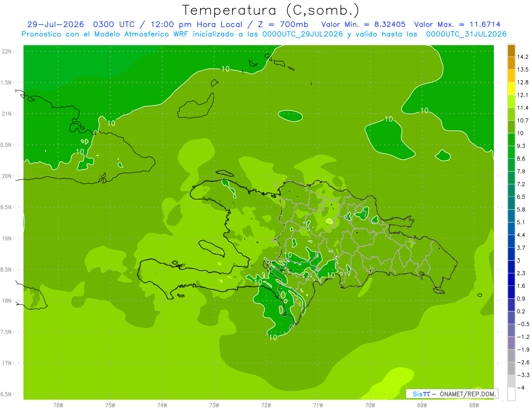Viewport: 532px width, 411px height.
Task: Click the '20N' latitude axis label
Action: (x=8, y=176)
